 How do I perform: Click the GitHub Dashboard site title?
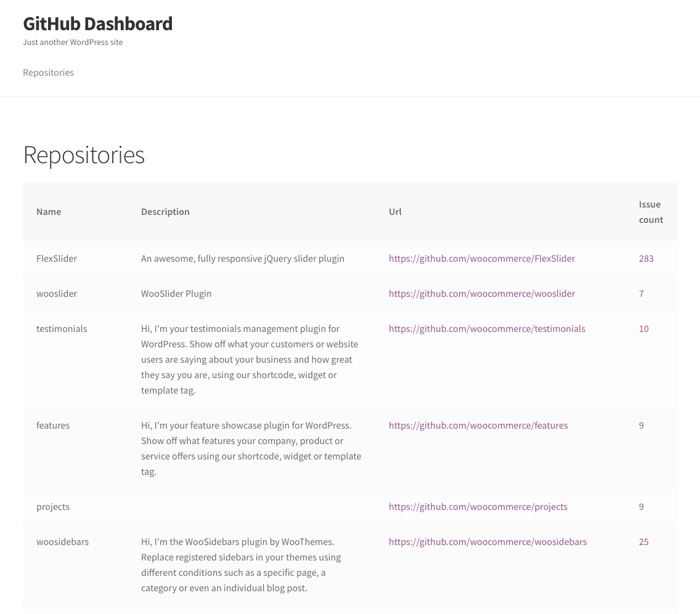97,23
